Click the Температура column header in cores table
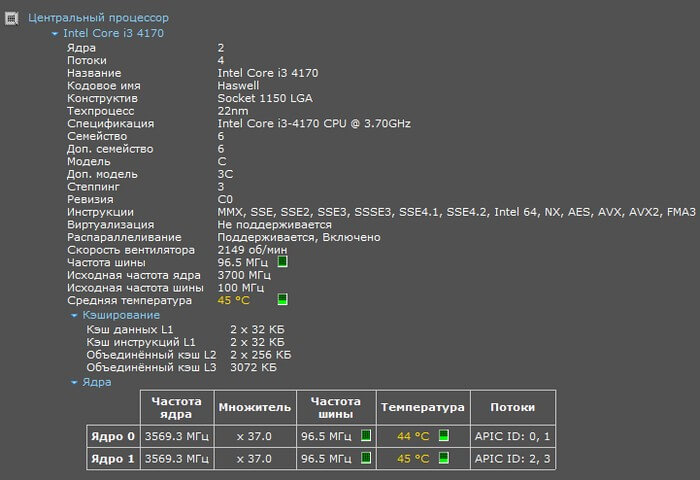The image size is (700, 480). pos(422,408)
